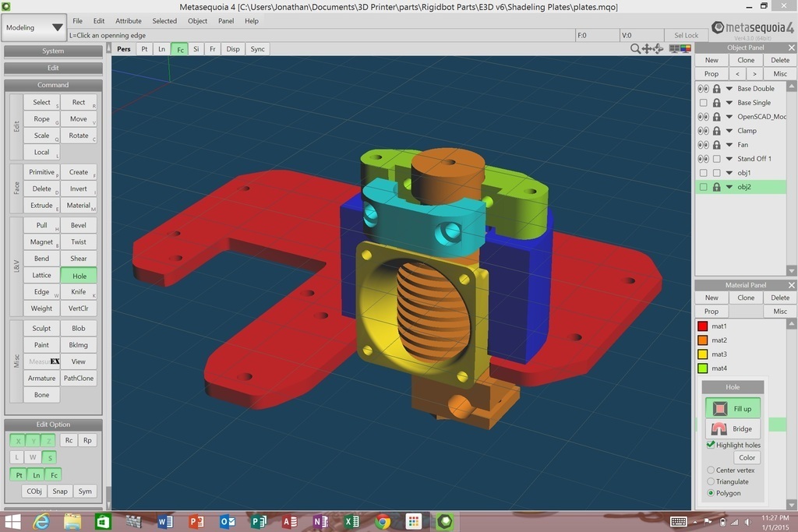
Task: Select the obj1 object row
Action: pyautogui.click(x=743, y=173)
